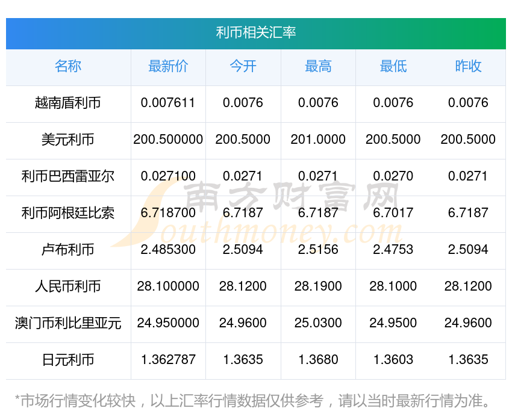Click 阿根廷比索 lowest value 6.7017
This screenshot has height=420, width=512.
(x=393, y=213)
